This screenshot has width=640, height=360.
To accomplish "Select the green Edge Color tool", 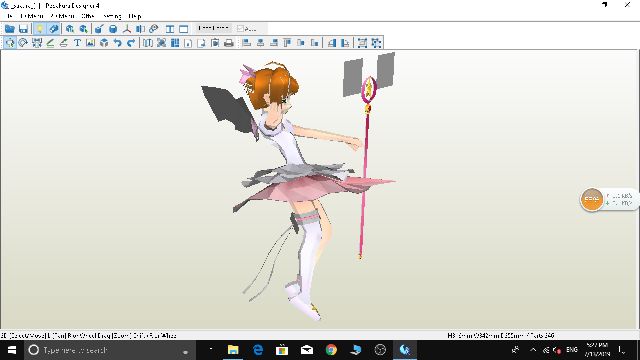I will point(50,42).
